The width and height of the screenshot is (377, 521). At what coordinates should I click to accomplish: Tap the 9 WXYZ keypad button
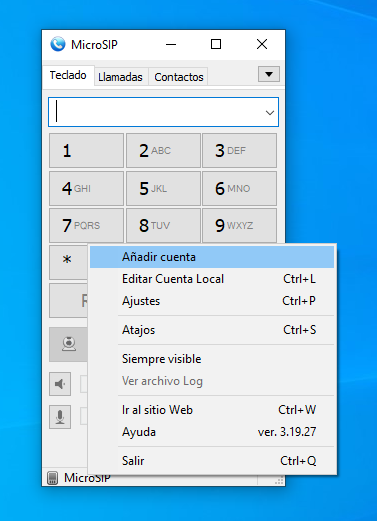pos(239,226)
